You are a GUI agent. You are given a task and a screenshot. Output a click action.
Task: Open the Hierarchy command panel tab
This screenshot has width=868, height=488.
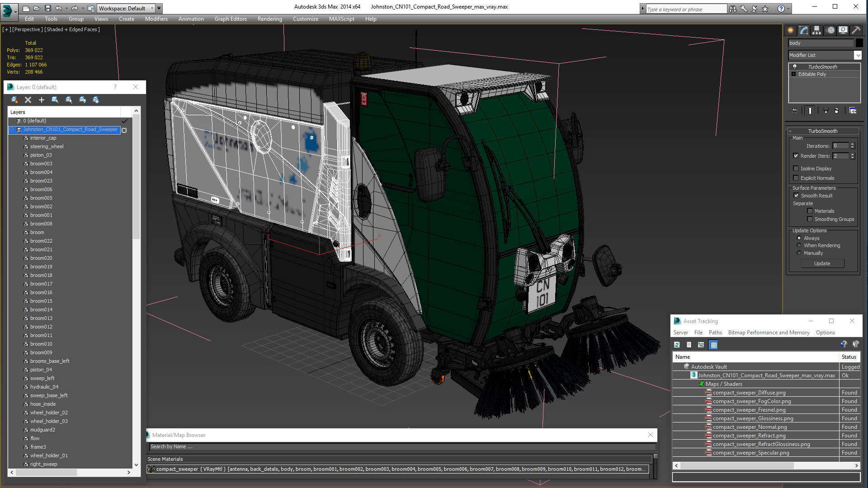pos(817,30)
